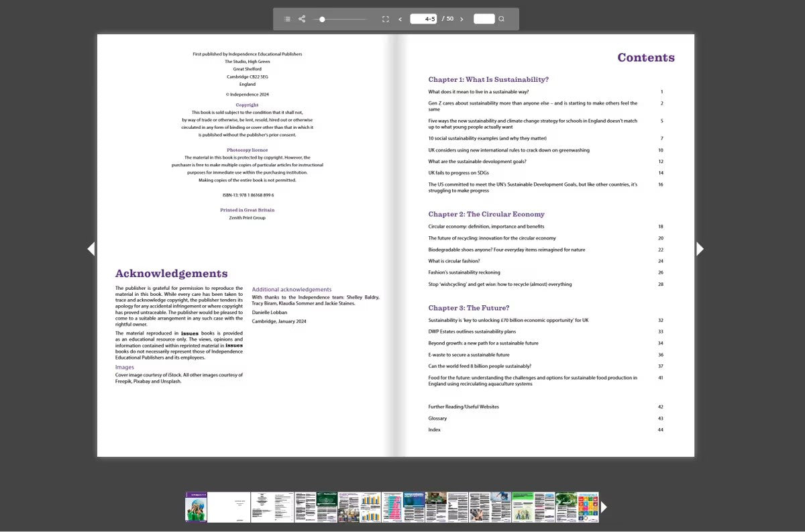805x532 pixels.
Task: Go to previous page using toolbar chevron
Action: tap(400, 19)
